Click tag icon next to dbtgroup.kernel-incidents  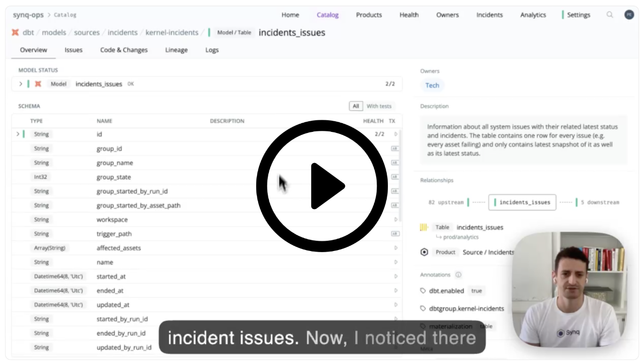pos(423,308)
